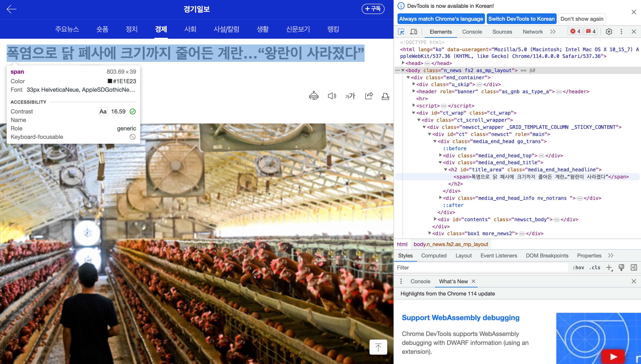The width and height of the screenshot is (641, 364).
Task: Click the article text-to-speech speaker icon
Action: (332, 96)
